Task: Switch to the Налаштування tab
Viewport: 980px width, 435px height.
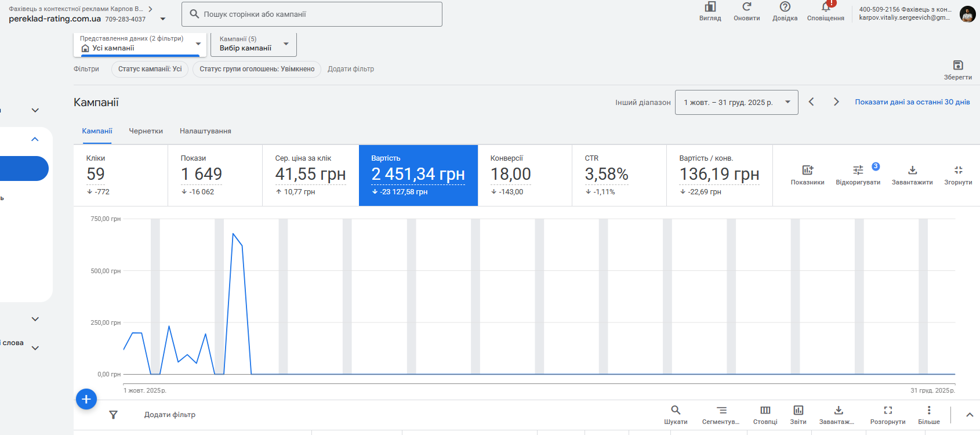Action: pyautogui.click(x=205, y=131)
